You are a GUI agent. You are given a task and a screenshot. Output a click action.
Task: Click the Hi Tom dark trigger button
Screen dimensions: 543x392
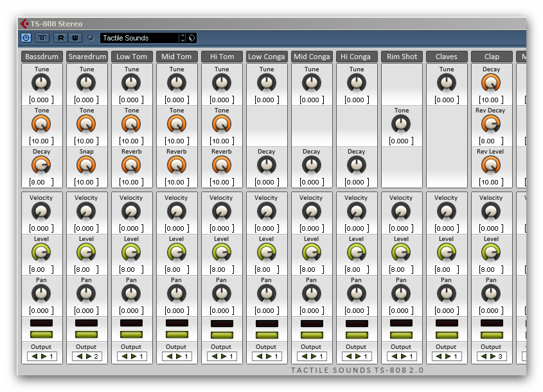point(222,323)
